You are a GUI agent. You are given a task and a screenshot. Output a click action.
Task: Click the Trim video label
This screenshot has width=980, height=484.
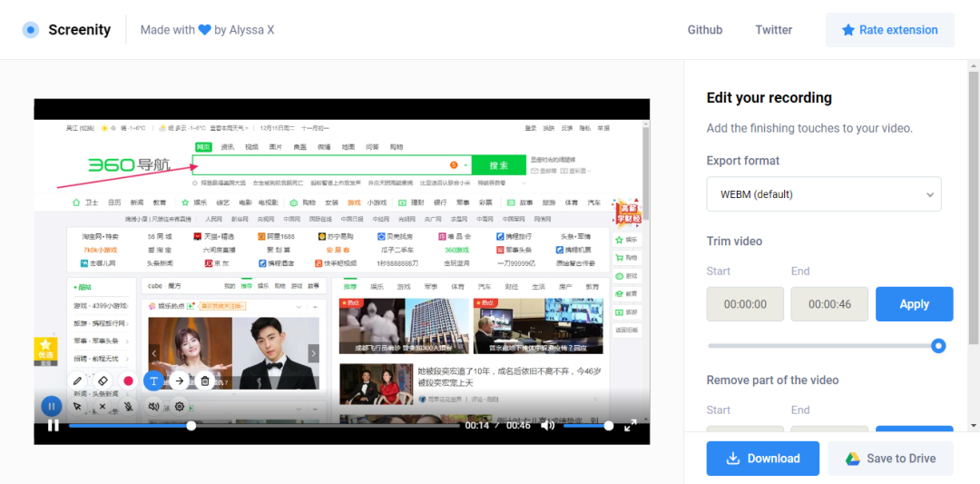coord(734,242)
